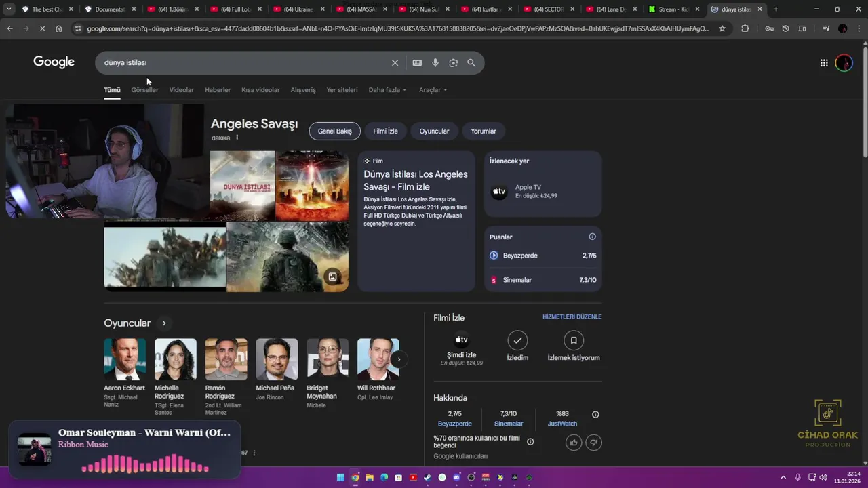The height and width of the screenshot is (488, 868).
Task: Select the Genel Bakış chip
Action: [335, 131]
